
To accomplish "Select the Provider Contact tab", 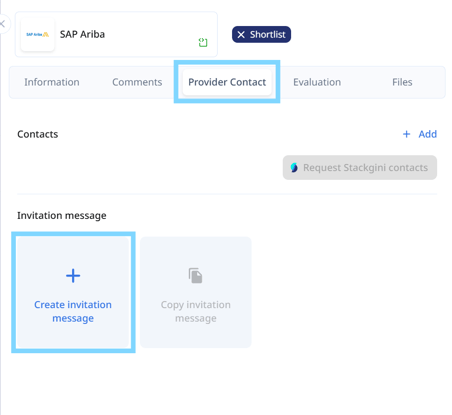I will point(227,82).
